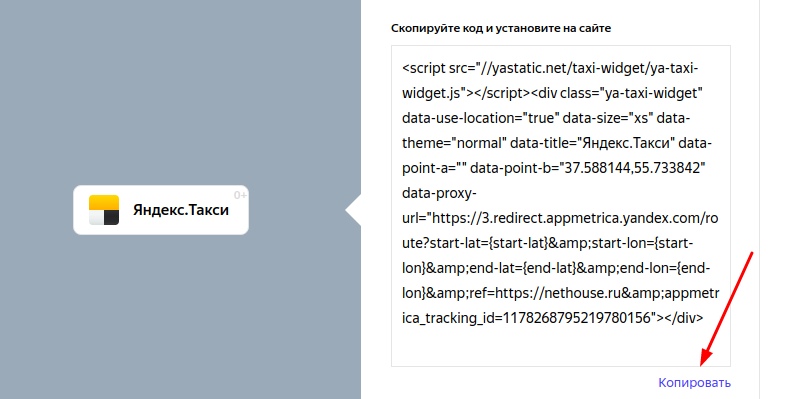Click the gray preview background above the widget

point(180,92)
